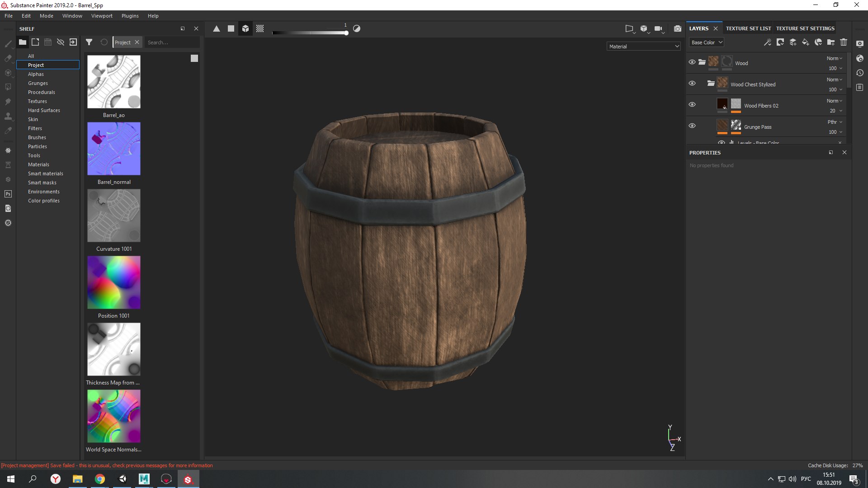Collapse the Wood folder icon

click(x=702, y=62)
